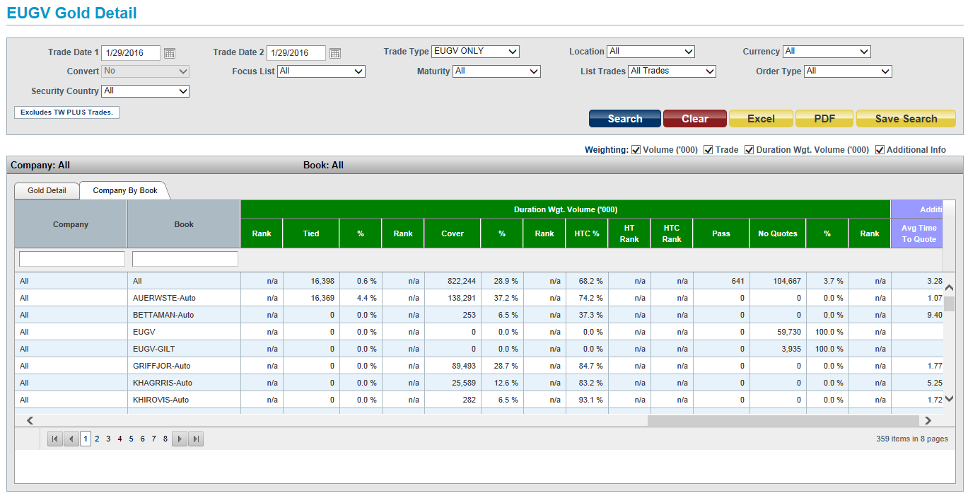Select the KHAGRRIS-Auto book row
Screen dimensions: 980x503
click(479, 383)
